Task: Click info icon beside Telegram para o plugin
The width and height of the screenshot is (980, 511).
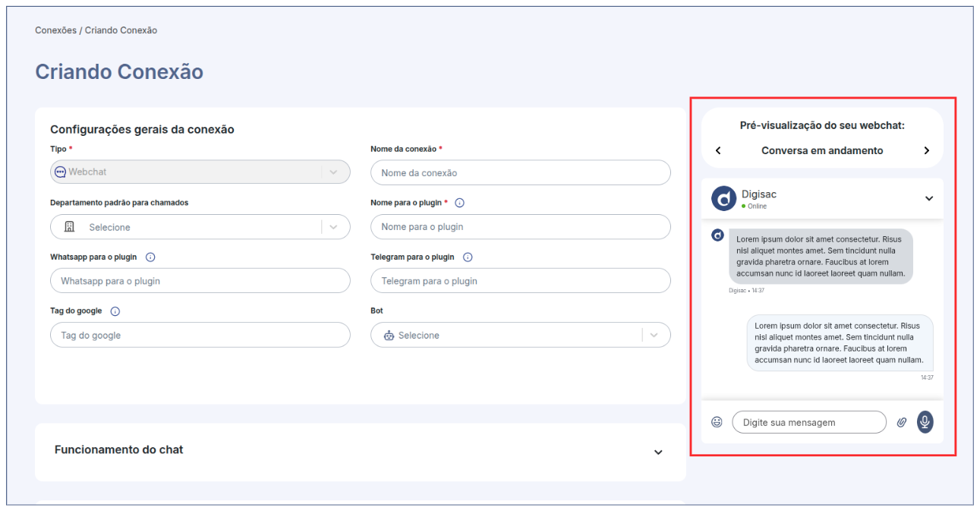Action: [468, 257]
